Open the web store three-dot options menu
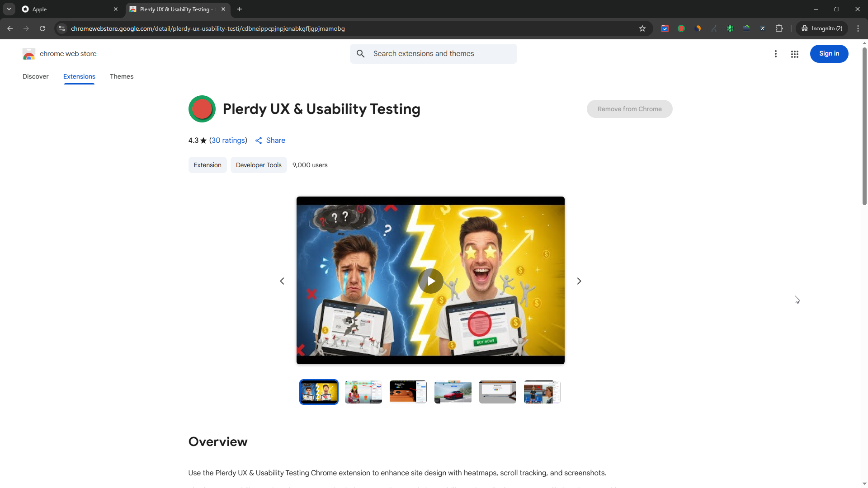Screen dimensions: 868x488 776,54
